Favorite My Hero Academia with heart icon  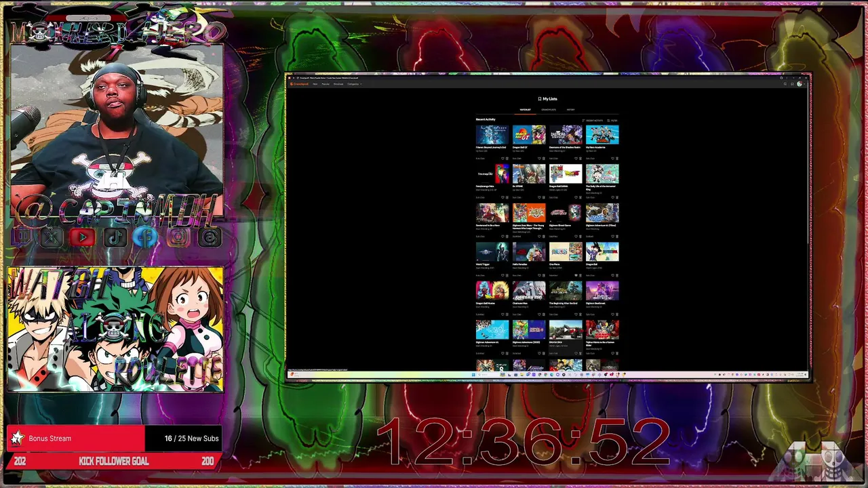[612, 159]
